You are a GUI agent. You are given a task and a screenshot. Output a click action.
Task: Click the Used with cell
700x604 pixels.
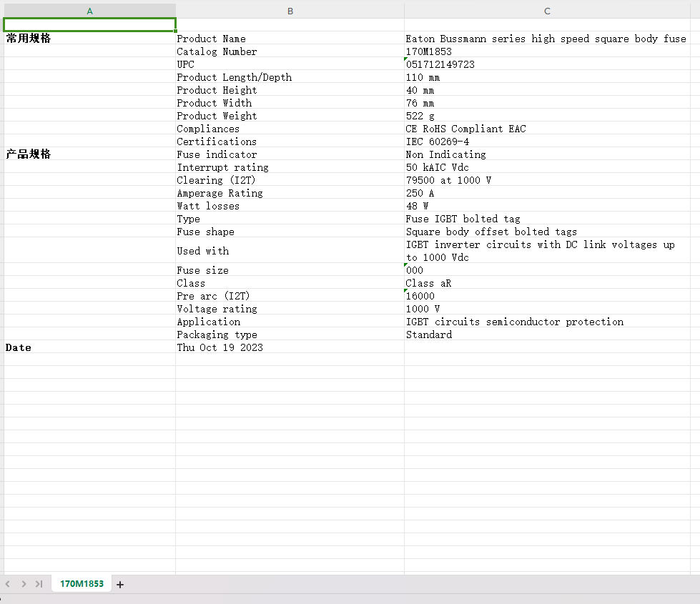pyautogui.click(x=290, y=251)
